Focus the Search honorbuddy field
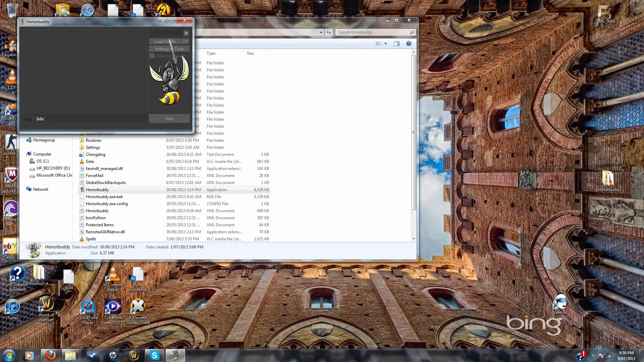Screen dimensions: 644x362 pos(372,32)
